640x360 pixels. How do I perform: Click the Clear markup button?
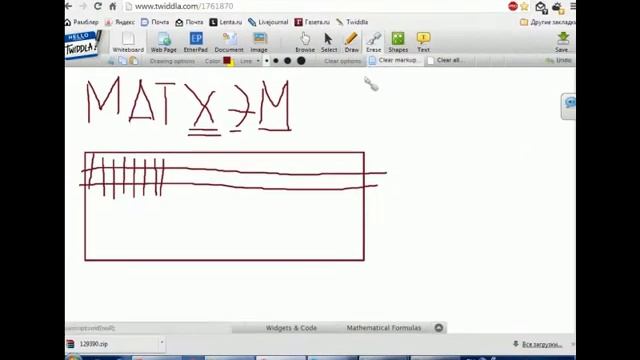[393, 60]
